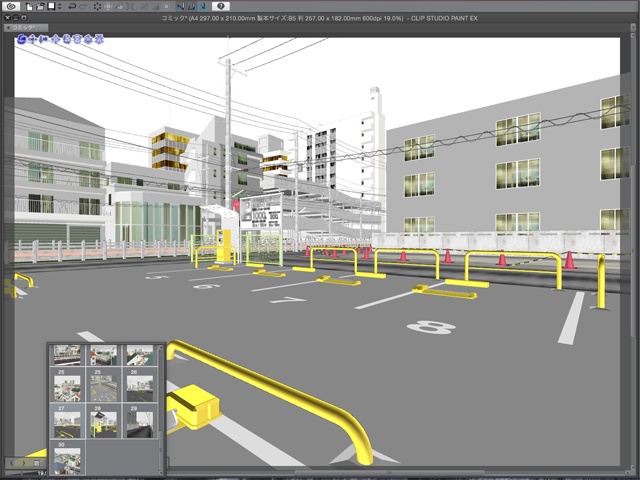Image resolution: width=640 pixels, height=480 pixels.
Task: Click the window title text CLIP STUDIO PAINT EX
Action: (x=444, y=18)
